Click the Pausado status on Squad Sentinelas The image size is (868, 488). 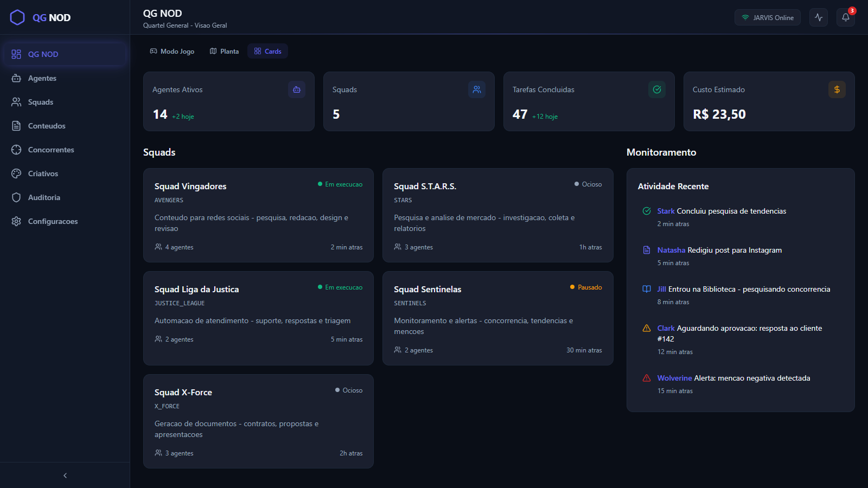pyautogui.click(x=586, y=287)
